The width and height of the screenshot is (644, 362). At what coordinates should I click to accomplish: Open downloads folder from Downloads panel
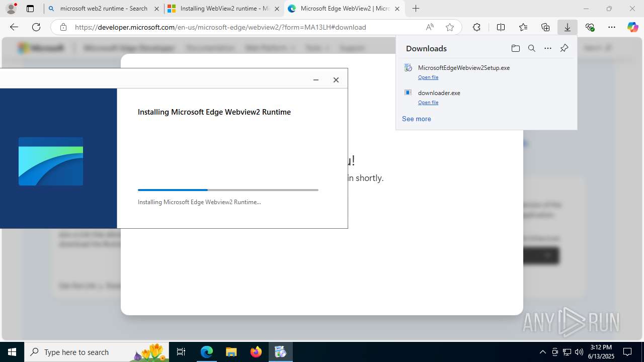(x=515, y=48)
